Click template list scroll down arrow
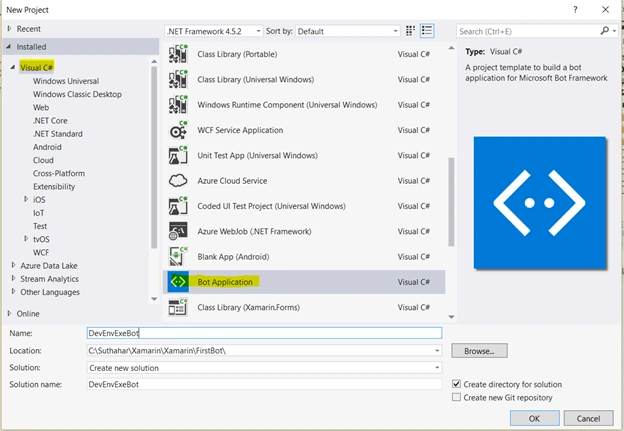The width and height of the screenshot is (624, 431). pos(451,317)
